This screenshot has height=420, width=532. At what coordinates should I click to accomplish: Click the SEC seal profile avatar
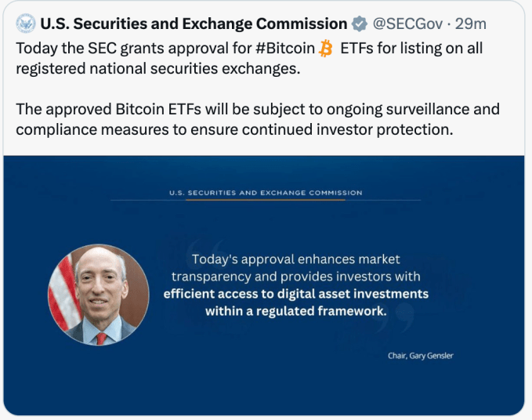point(25,24)
